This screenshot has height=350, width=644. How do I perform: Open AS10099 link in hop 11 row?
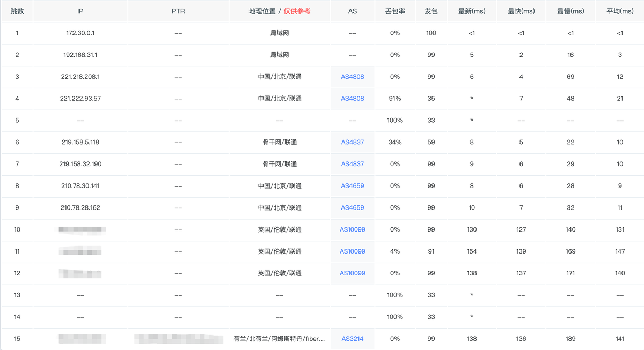[353, 251]
